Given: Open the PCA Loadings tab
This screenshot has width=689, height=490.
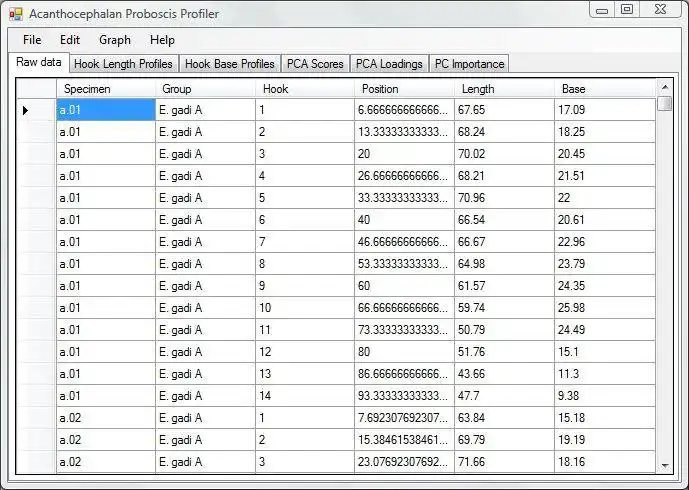Looking at the screenshot, I should click(389, 64).
